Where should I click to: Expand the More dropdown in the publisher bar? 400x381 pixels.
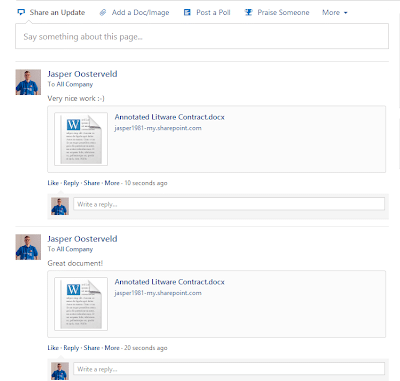335,13
